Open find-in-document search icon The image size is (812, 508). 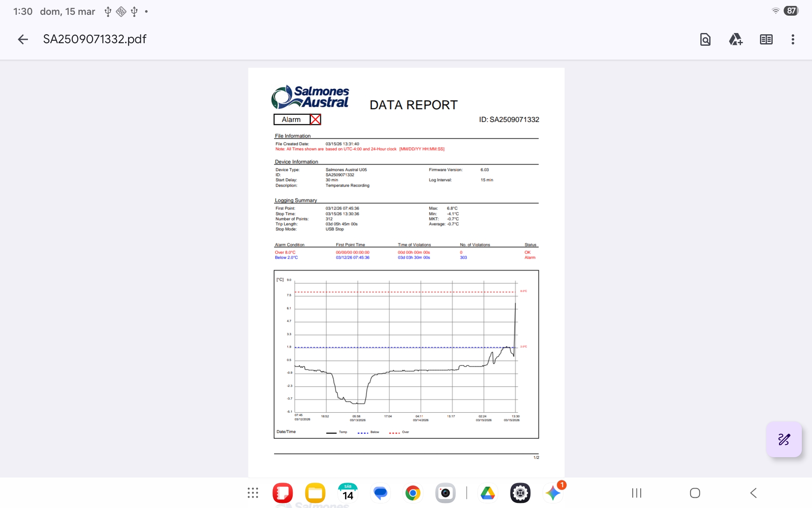click(705, 39)
